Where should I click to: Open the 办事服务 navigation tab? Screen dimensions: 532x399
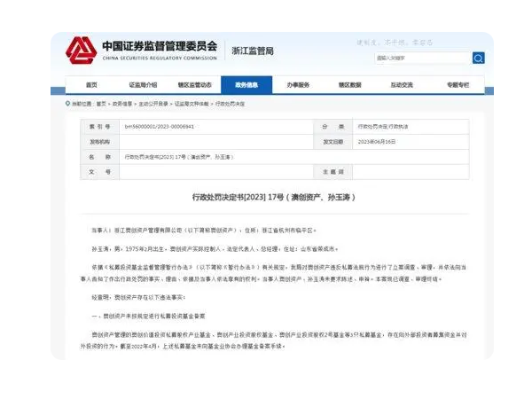[298, 85]
